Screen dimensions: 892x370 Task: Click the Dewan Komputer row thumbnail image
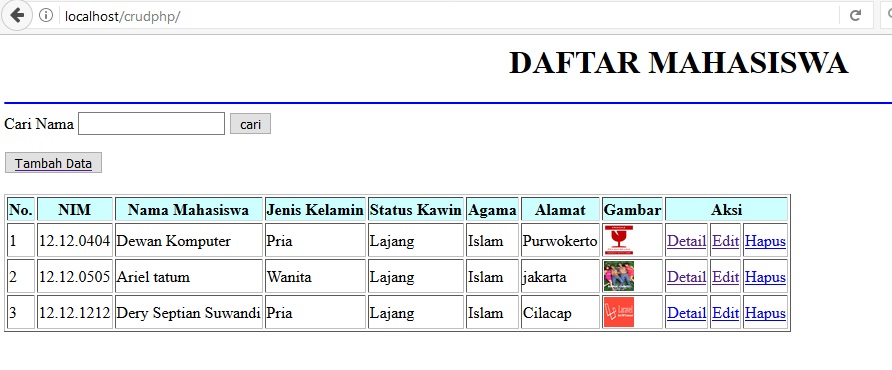tap(619, 240)
